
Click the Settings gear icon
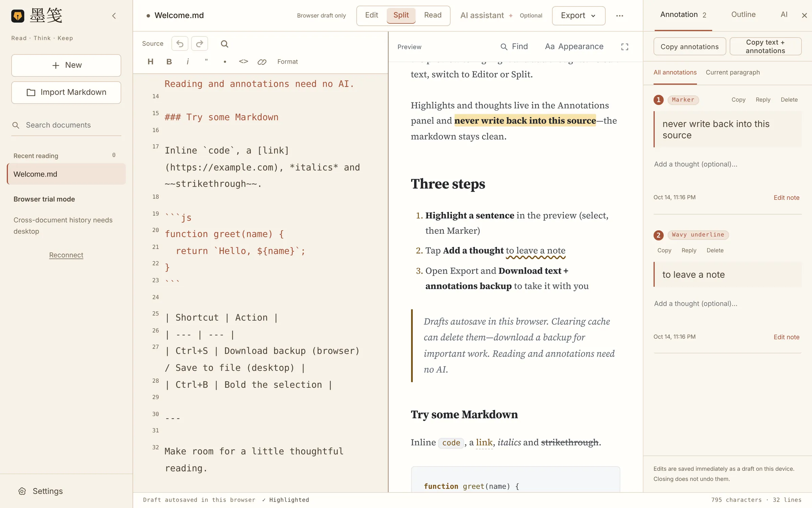[x=22, y=491]
